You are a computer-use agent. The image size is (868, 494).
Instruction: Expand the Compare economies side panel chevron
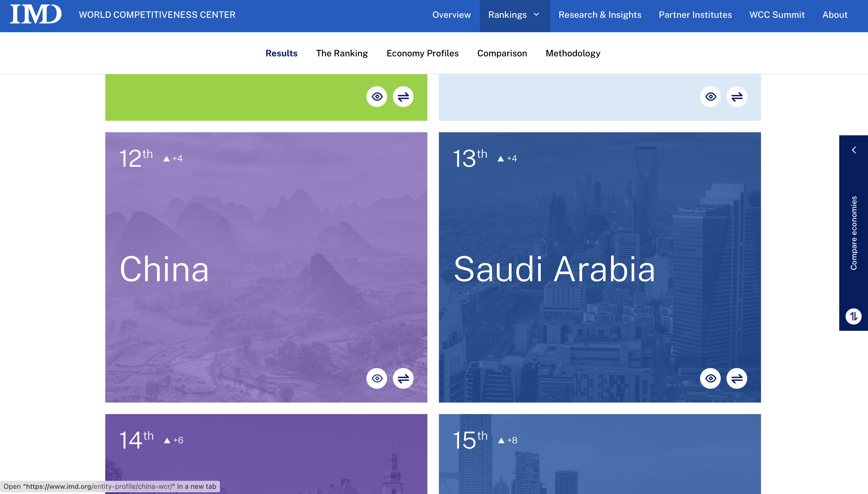[x=854, y=150]
